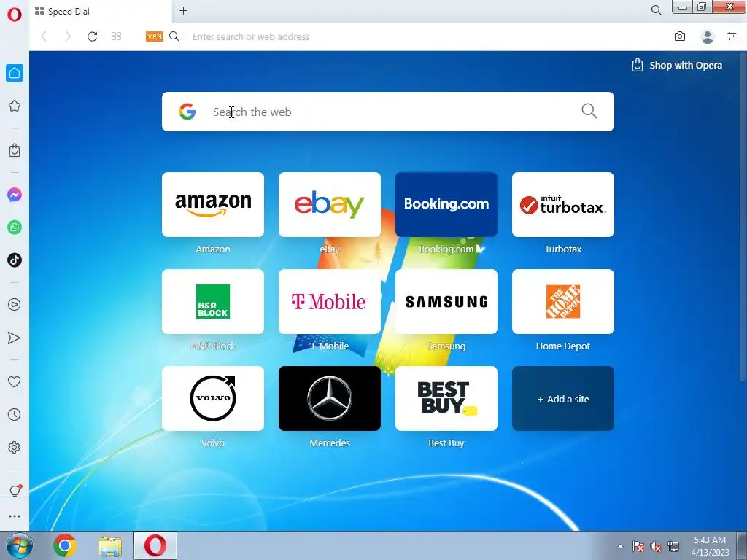This screenshot has width=747, height=560.
Task: Click the Opera taskbar button
Action: pyautogui.click(x=155, y=545)
